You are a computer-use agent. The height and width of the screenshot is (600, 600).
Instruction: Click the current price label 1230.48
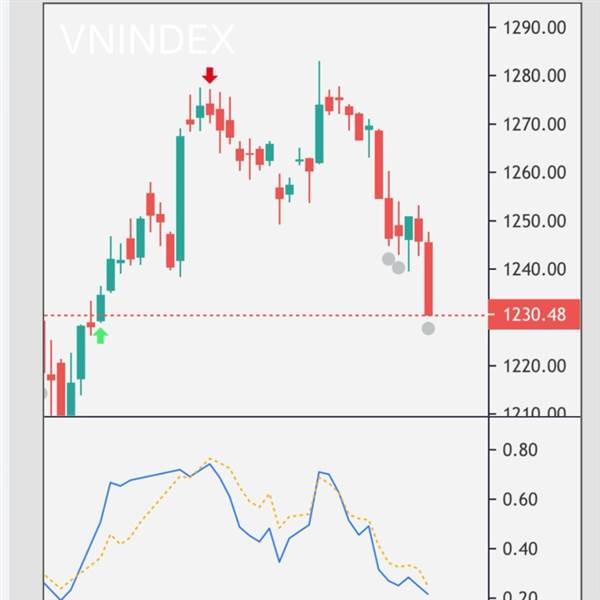click(534, 315)
